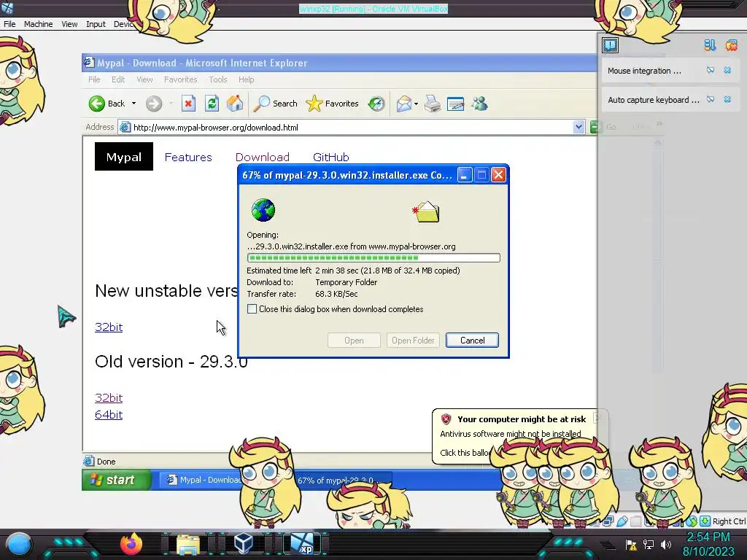Open the IE View menu
747x560 pixels.
pyautogui.click(x=145, y=79)
